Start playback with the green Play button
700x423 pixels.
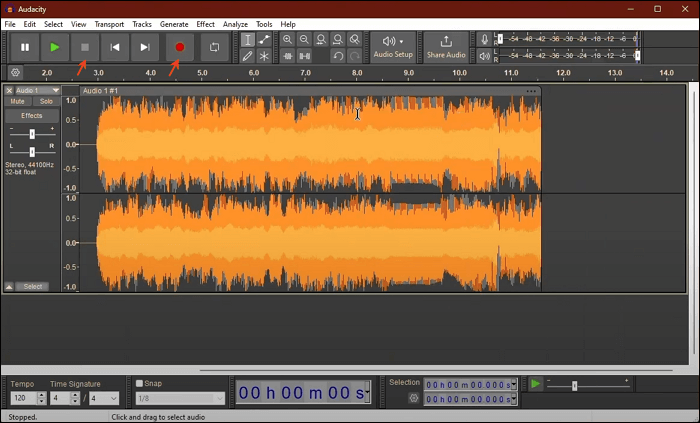click(x=55, y=47)
